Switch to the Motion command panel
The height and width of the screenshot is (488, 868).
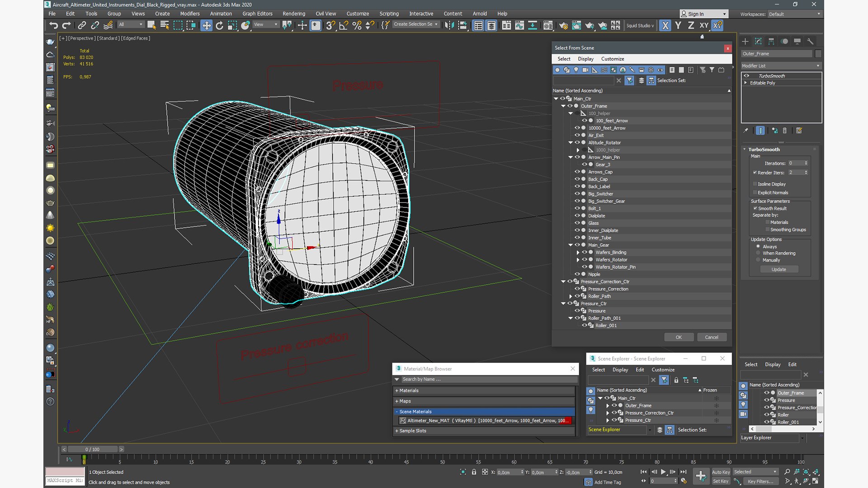784,41
